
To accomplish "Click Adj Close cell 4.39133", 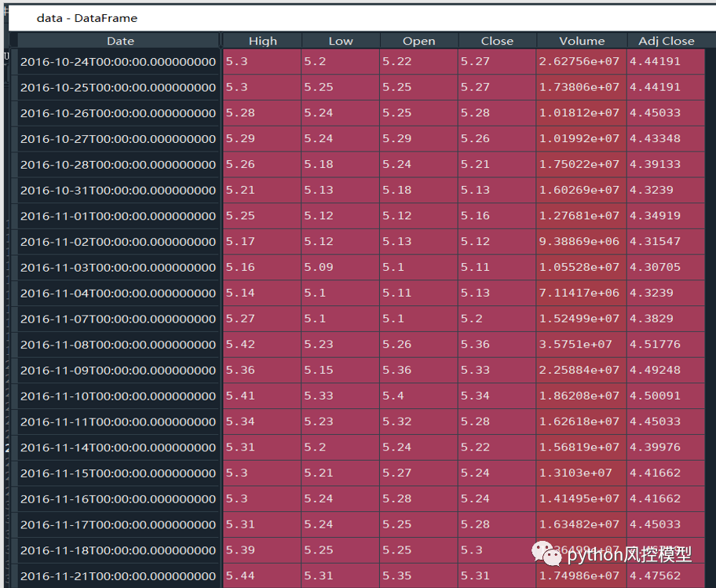I will click(667, 164).
